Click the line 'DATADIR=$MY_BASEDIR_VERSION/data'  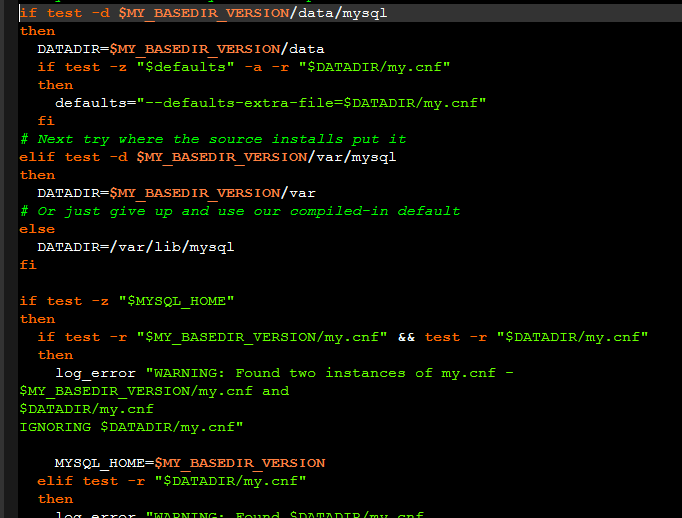pyautogui.click(x=181, y=49)
